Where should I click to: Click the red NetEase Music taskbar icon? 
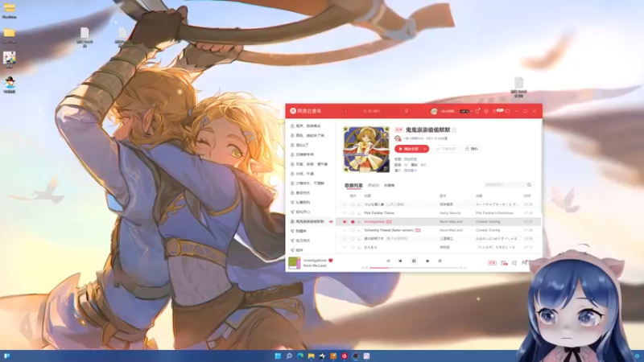pyautogui.click(x=345, y=356)
